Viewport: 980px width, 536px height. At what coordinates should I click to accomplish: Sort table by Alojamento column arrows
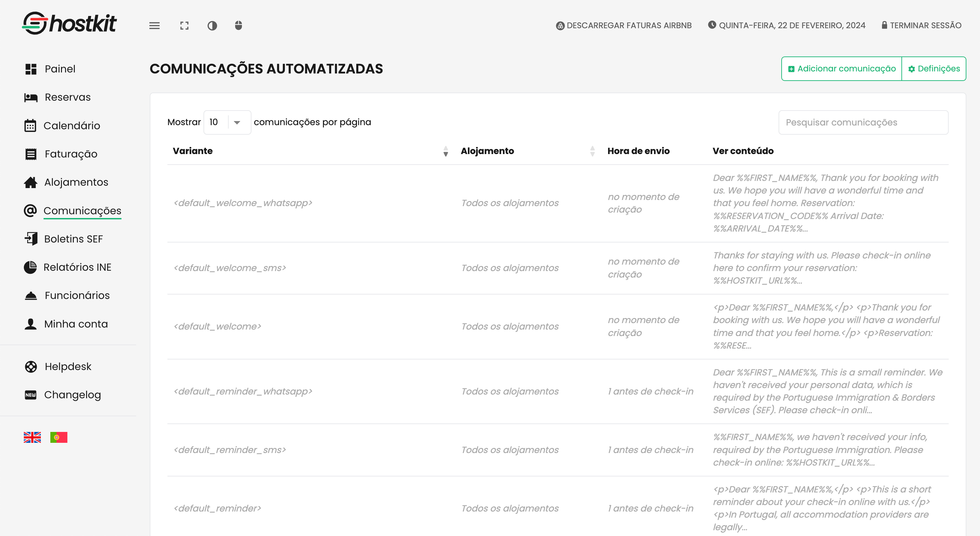click(x=592, y=151)
